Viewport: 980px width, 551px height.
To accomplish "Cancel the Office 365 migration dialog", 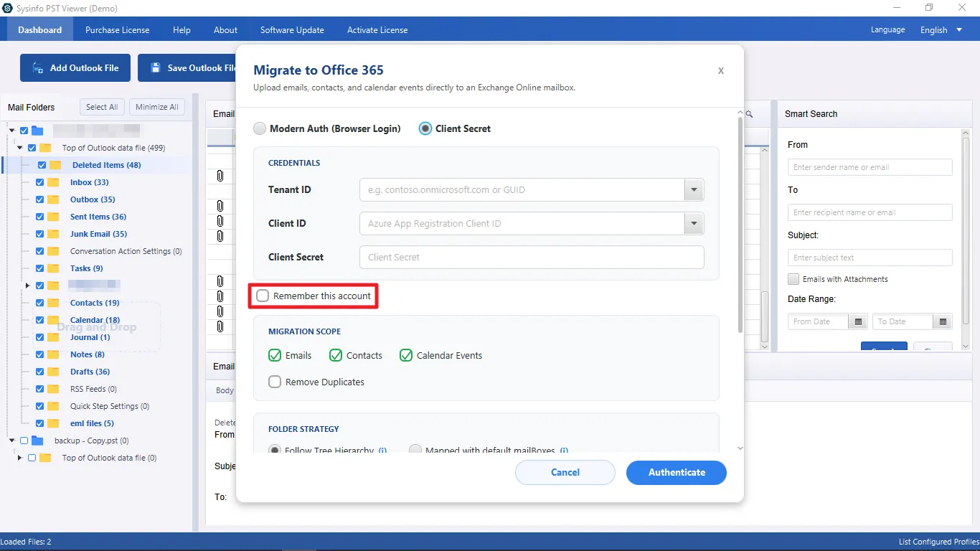I will coord(565,472).
